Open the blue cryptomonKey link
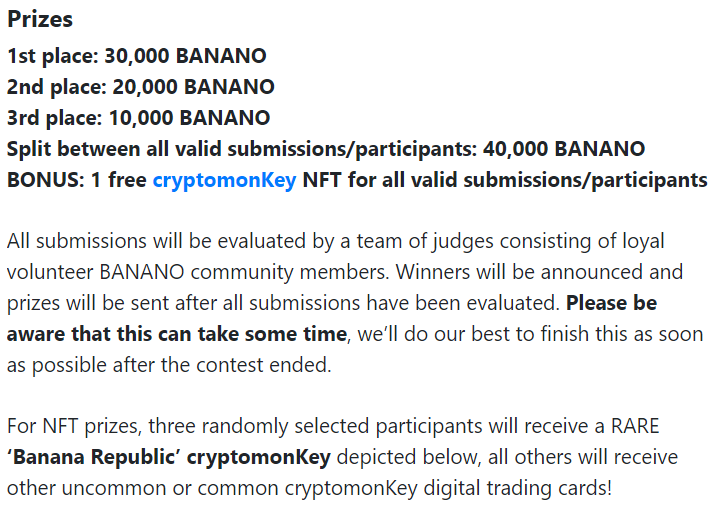The image size is (726, 506). [x=224, y=180]
